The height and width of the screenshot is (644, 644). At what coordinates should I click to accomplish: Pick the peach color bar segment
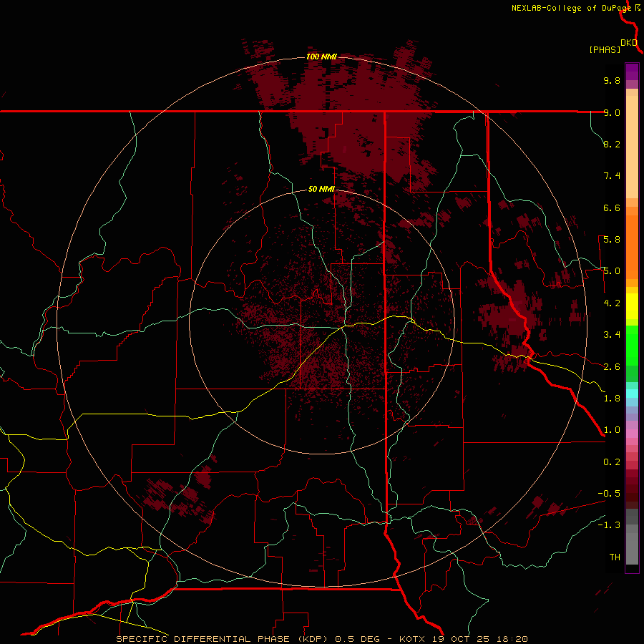click(632, 147)
